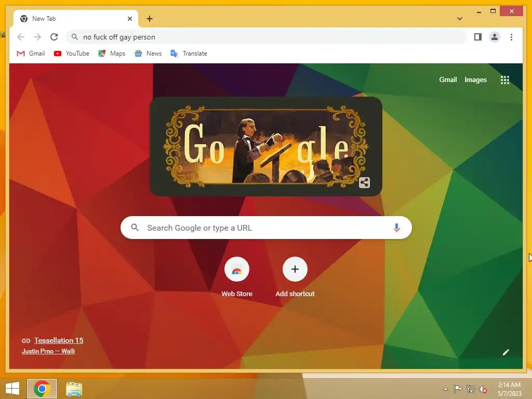Open the Windows Start button
Screen dimensions: 532x399
click(x=12, y=389)
